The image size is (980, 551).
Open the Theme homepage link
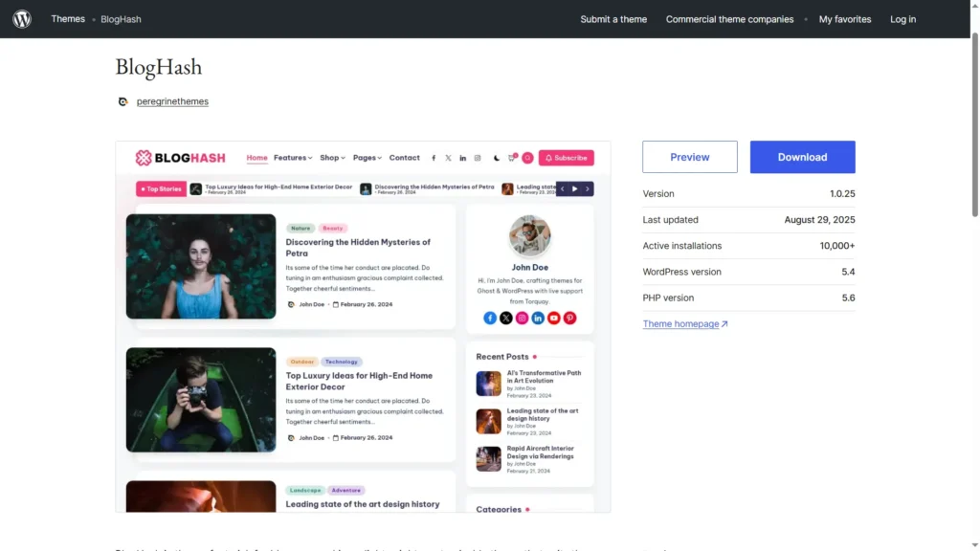(684, 323)
